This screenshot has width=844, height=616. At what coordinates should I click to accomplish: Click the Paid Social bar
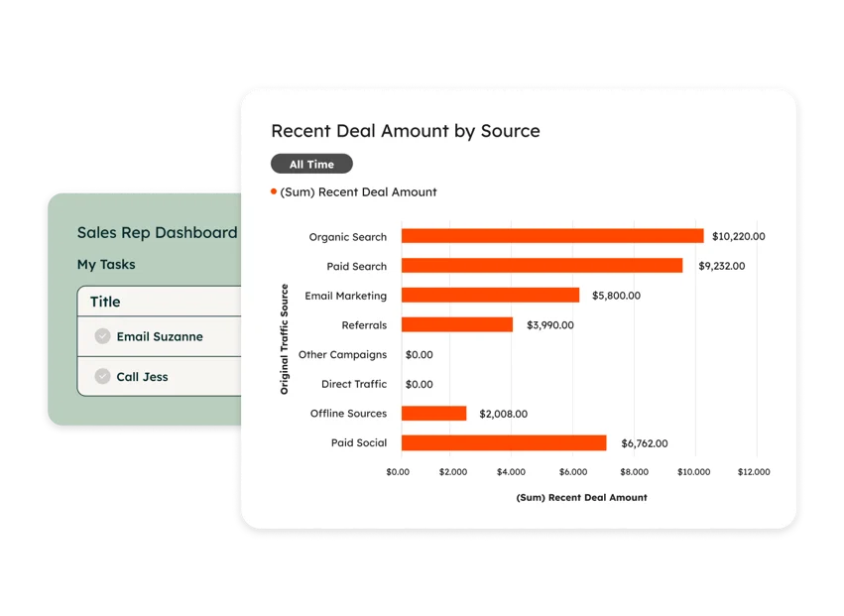503,443
